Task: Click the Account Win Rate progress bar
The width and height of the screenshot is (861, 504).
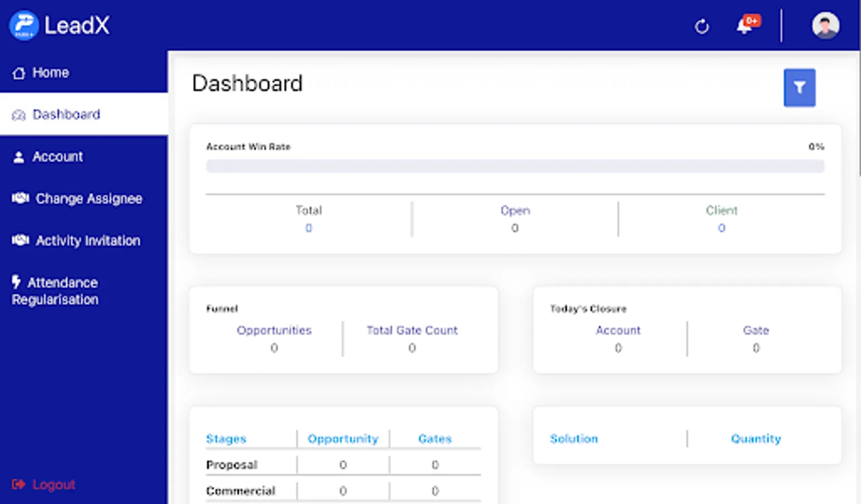Action: 515,166
